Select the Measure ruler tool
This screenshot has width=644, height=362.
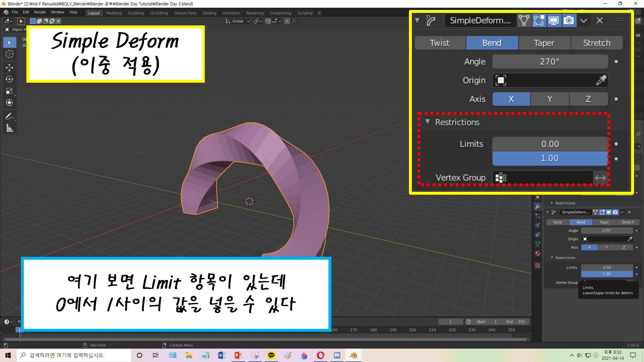tap(9, 128)
